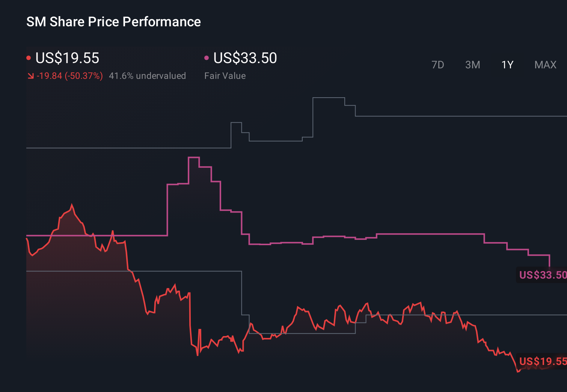The image size is (567, 392).
Task: Toggle visibility of the share price series
Action: [67, 58]
